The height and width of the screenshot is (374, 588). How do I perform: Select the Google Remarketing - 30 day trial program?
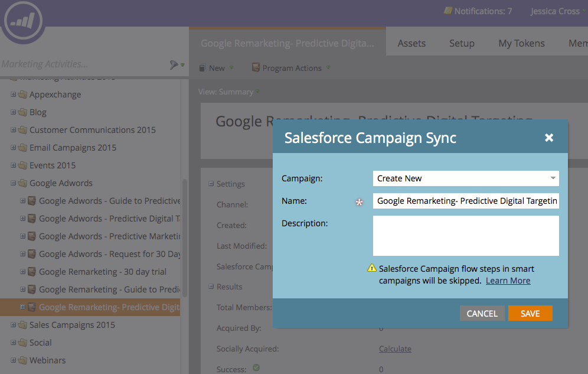(x=103, y=272)
